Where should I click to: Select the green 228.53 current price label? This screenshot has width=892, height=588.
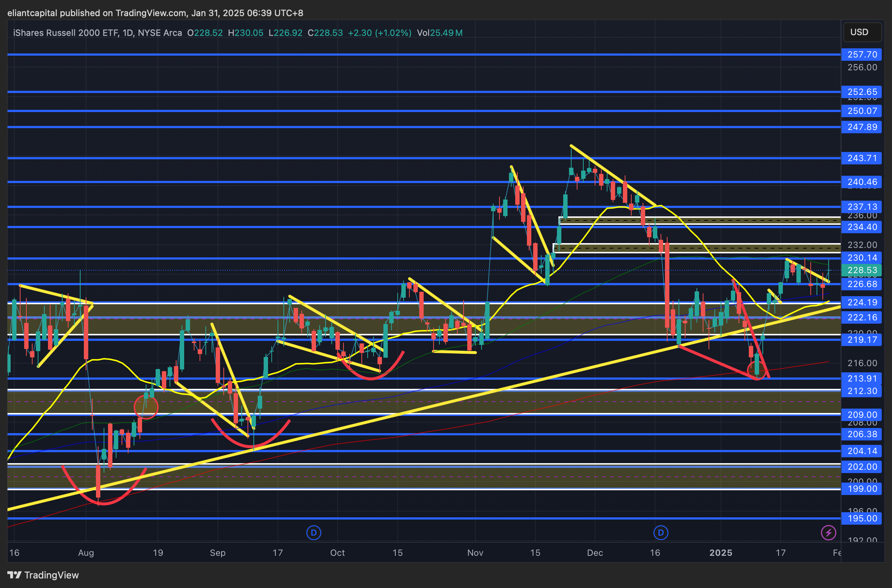coord(862,270)
